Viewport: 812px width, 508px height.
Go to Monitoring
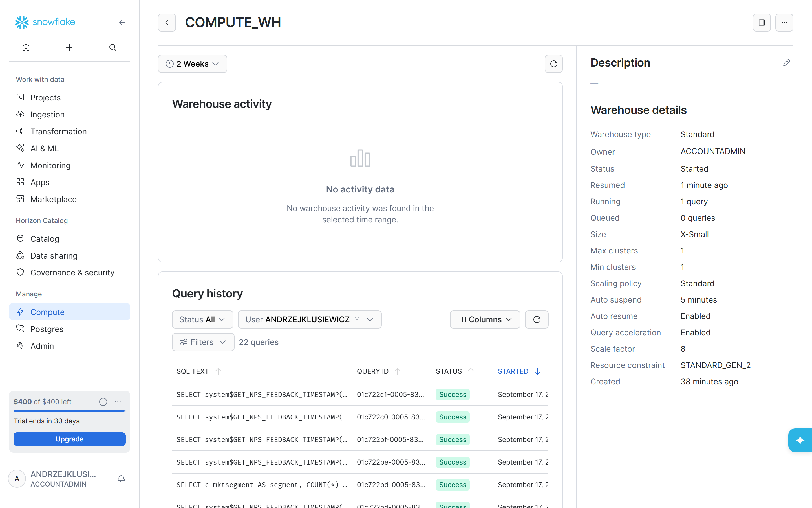coord(69,165)
